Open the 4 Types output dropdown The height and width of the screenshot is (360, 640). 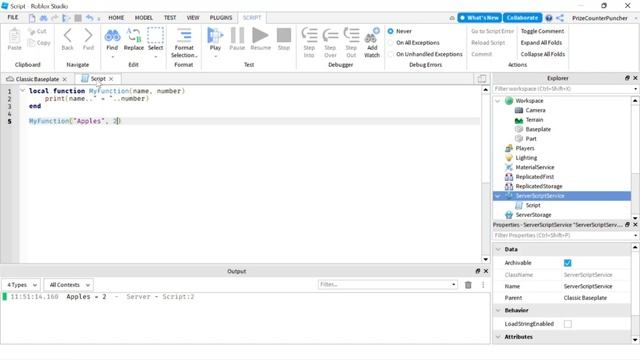[21, 285]
